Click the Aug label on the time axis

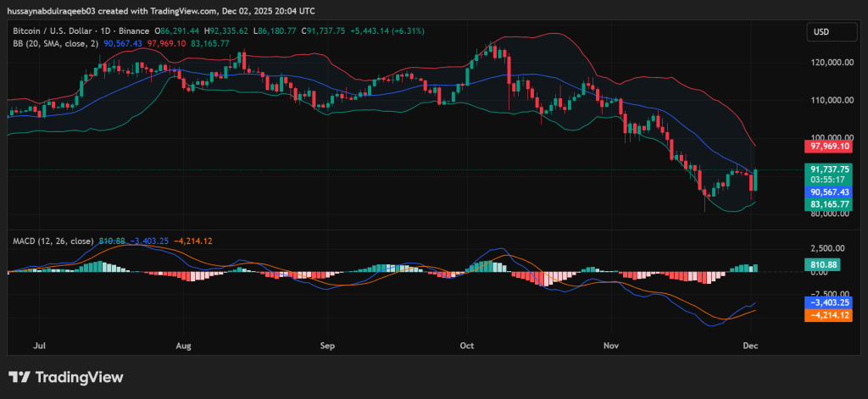tap(183, 346)
